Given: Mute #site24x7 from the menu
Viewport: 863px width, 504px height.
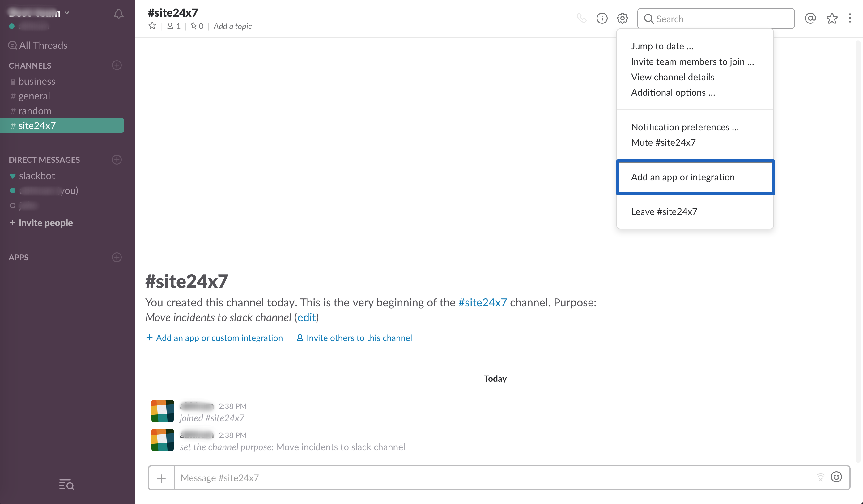Looking at the screenshot, I should pyautogui.click(x=663, y=142).
